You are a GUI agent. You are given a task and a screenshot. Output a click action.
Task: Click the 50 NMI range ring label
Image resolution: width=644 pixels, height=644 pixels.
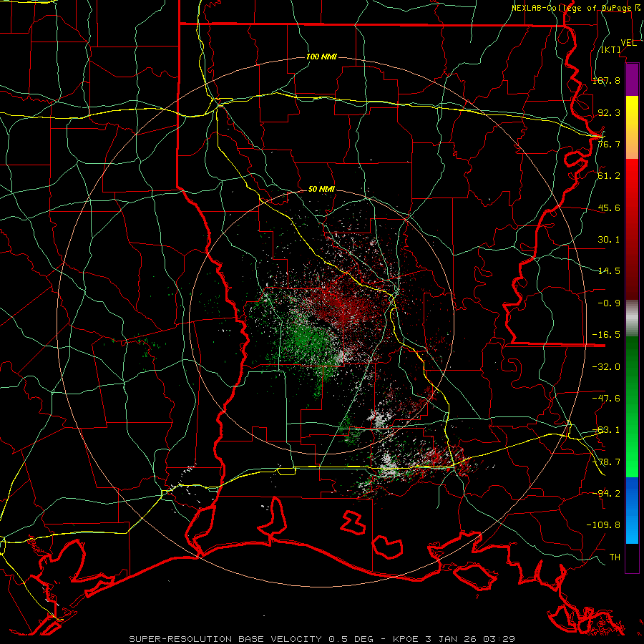[x=321, y=189]
